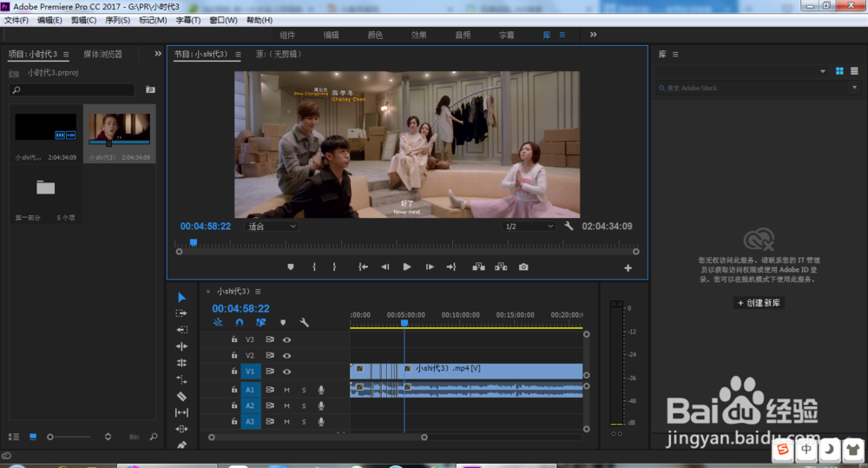This screenshot has height=468, width=868.
Task: Toggle linked selection in timeline
Action: [x=260, y=322]
